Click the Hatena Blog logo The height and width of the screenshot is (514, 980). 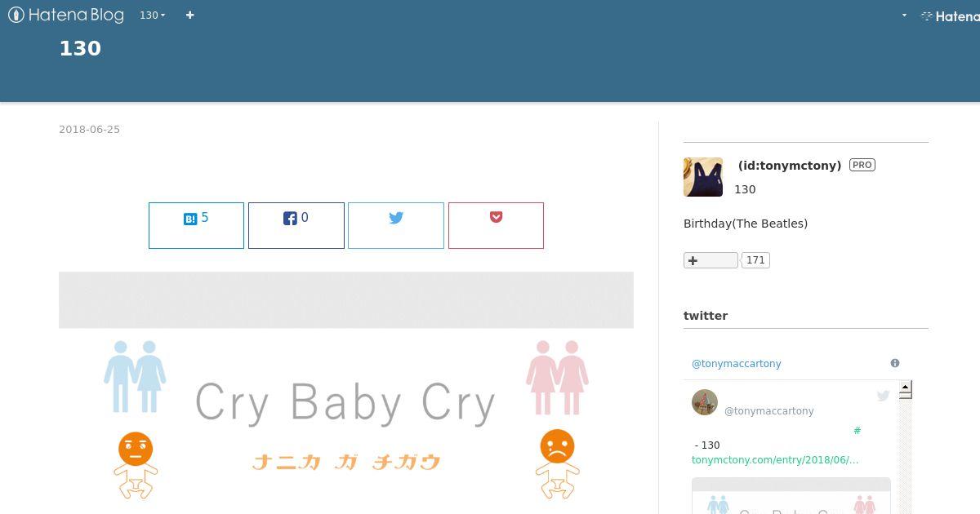tap(66, 15)
